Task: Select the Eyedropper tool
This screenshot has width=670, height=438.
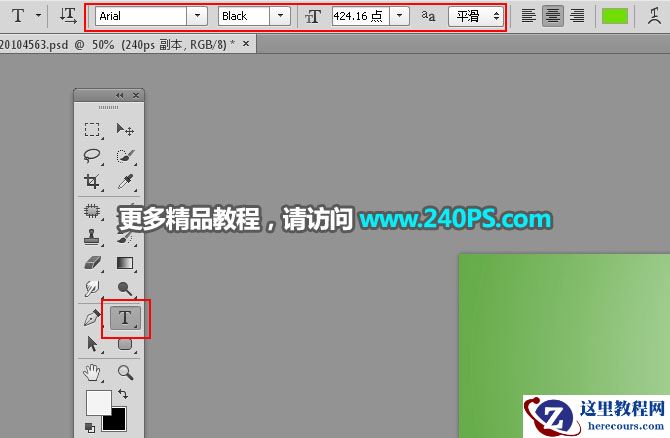Action: tap(125, 182)
